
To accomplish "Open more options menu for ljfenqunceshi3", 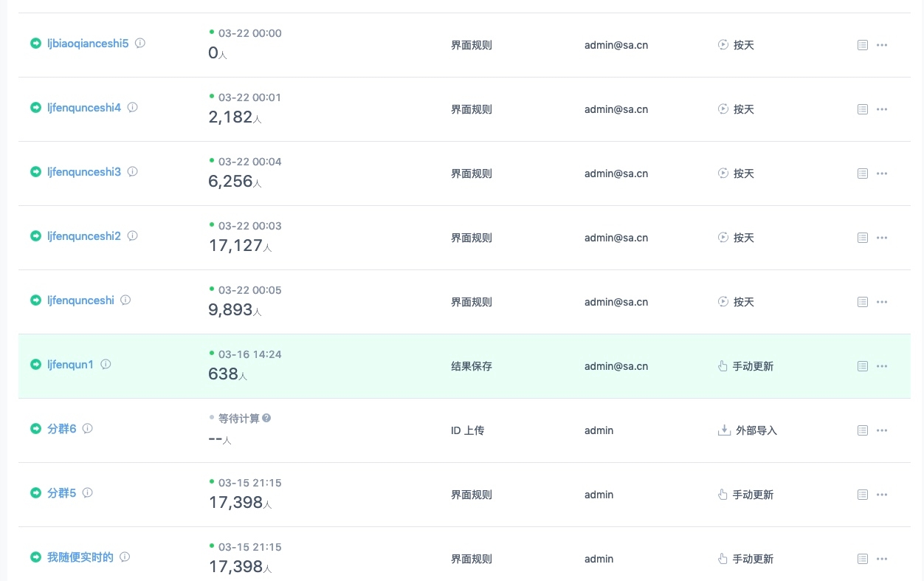I will point(882,173).
